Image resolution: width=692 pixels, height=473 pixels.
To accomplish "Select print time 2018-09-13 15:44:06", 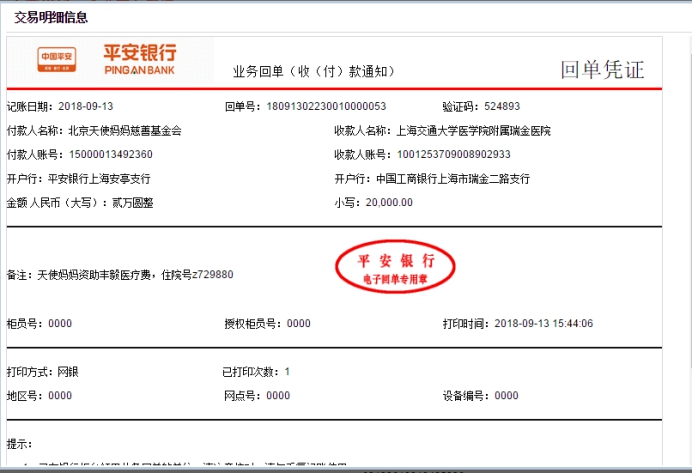I will pyautogui.click(x=544, y=323).
